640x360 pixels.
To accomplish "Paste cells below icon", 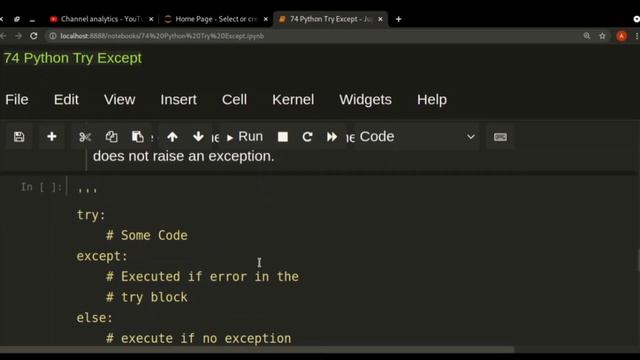I will click(138, 137).
